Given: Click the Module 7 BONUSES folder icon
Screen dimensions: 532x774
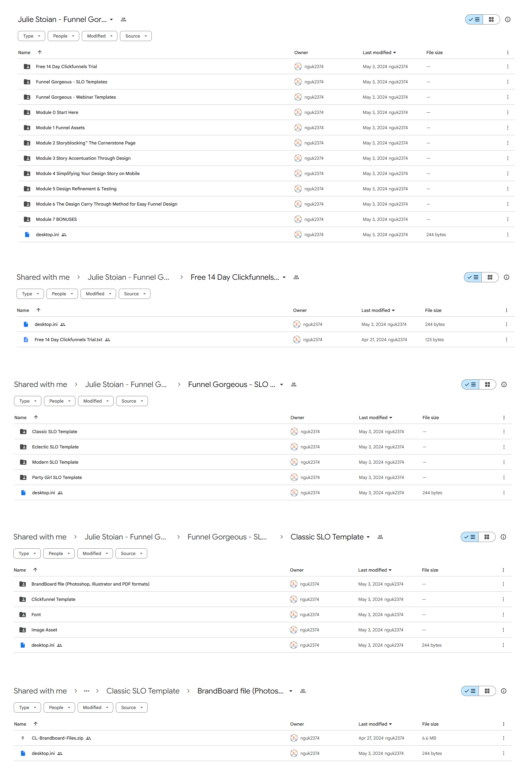Looking at the screenshot, I should 27,219.
